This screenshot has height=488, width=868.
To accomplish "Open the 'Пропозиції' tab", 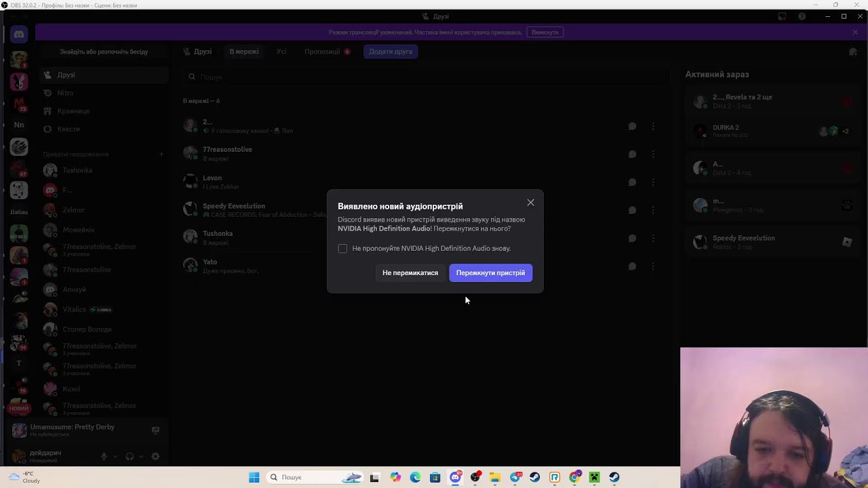I will 327,52.
